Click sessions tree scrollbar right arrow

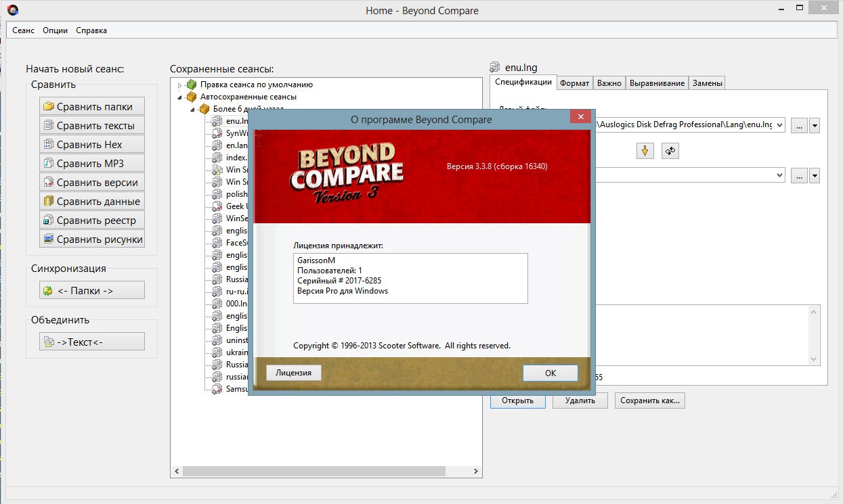tap(476, 472)
